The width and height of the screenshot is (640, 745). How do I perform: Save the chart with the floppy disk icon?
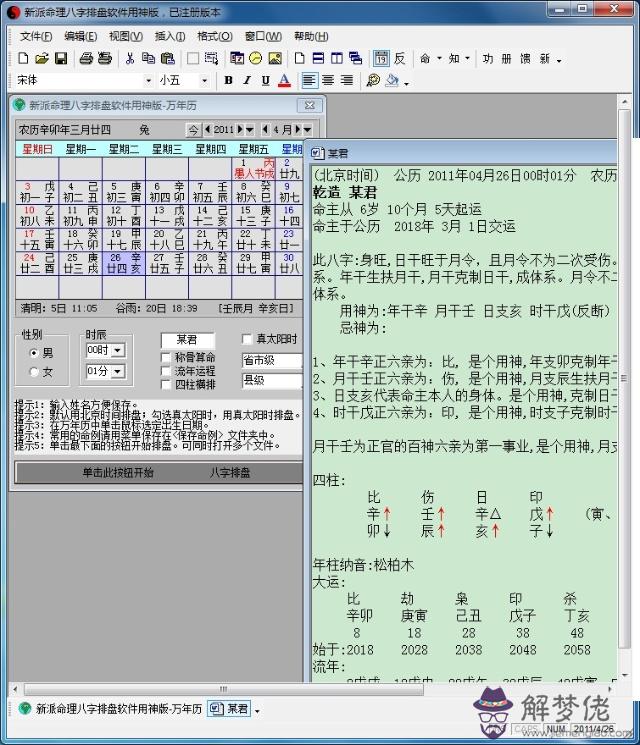(61, 58)
